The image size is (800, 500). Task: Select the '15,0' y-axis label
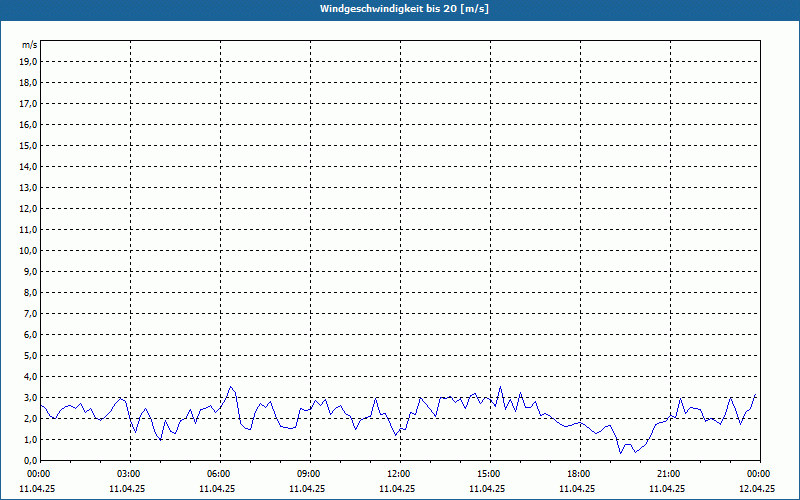coord(28,145)
